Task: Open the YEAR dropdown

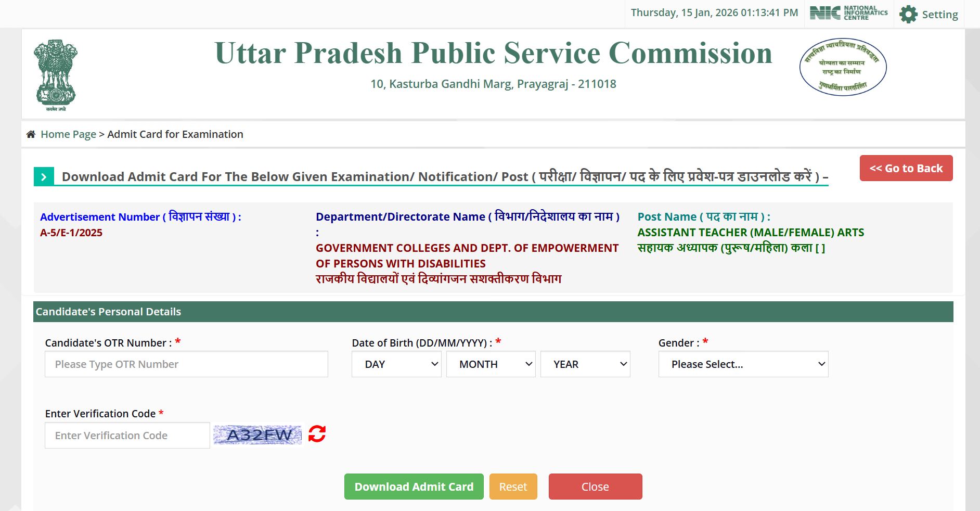Action: coord(585,364)
